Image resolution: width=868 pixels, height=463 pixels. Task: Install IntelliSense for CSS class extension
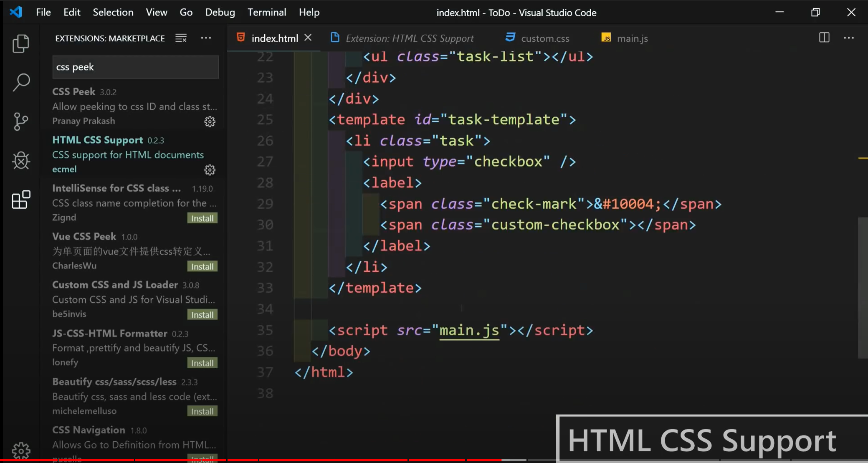pyautogui.click(x=202, y=218)
